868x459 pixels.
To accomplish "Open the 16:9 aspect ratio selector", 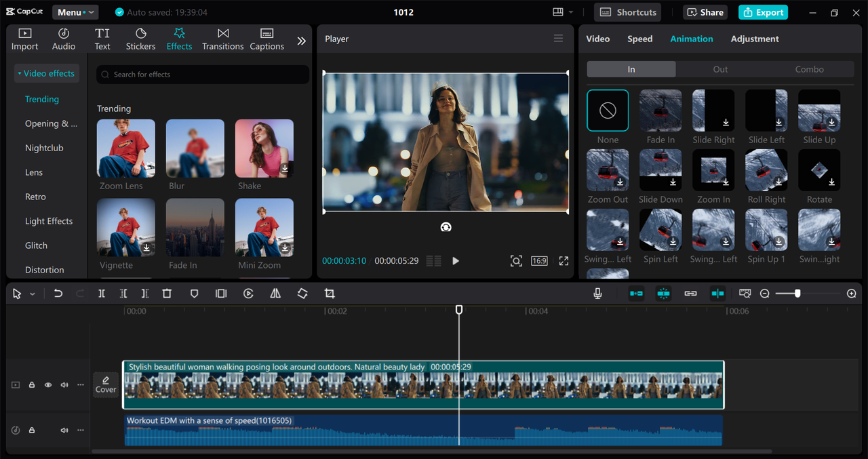I will tap(539, 261).
